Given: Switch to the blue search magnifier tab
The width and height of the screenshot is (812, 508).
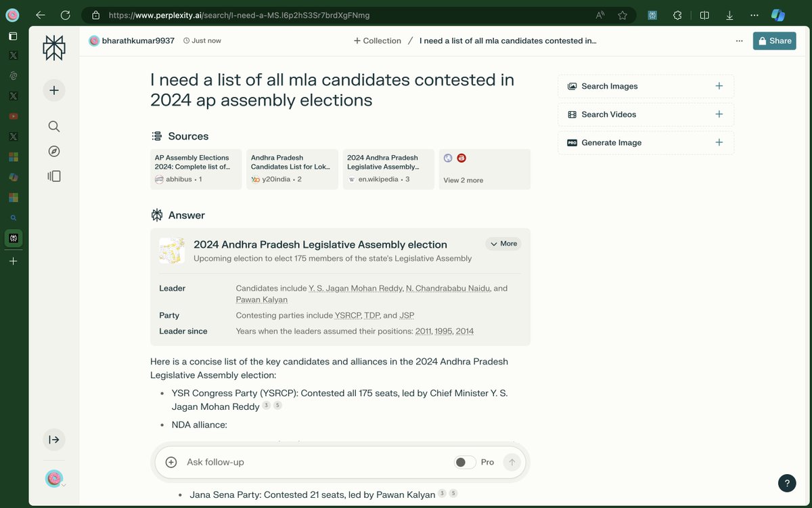Looking at the screenshot, I should point(13,218).
